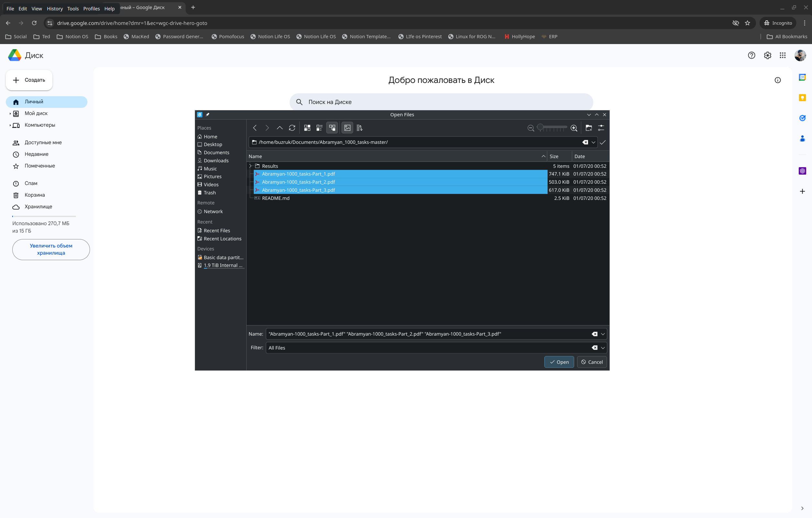Click the Cancel button
This screenshot has height=518, width=812.
(592, 362)
